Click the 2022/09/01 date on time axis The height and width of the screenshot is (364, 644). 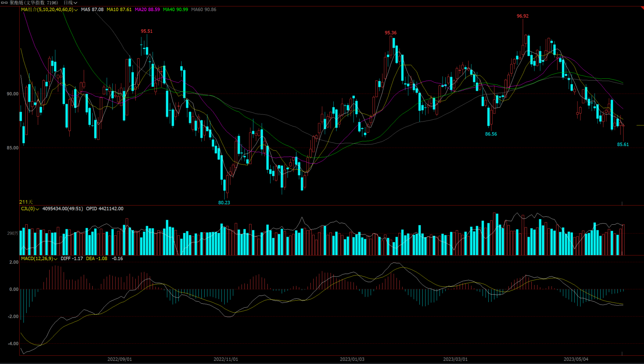coord(120,359)
